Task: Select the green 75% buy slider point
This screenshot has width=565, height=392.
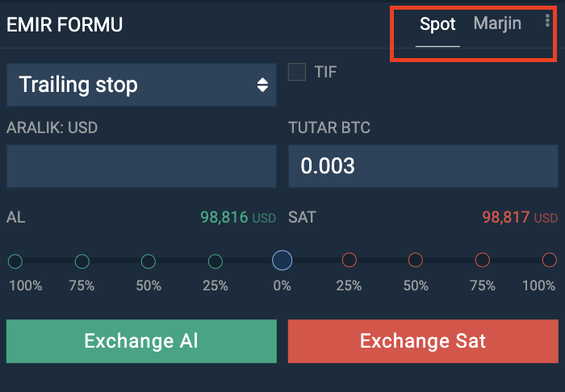Action: click(82, 261)
